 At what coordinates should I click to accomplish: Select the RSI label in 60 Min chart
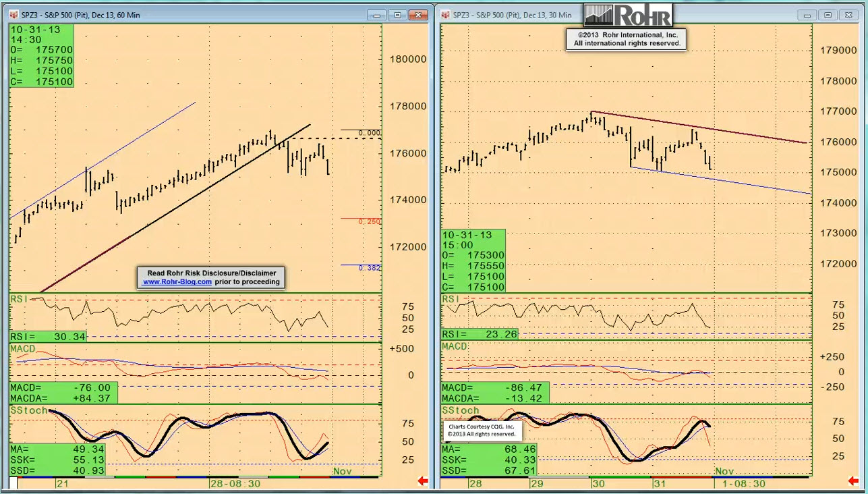click(18, 298)
